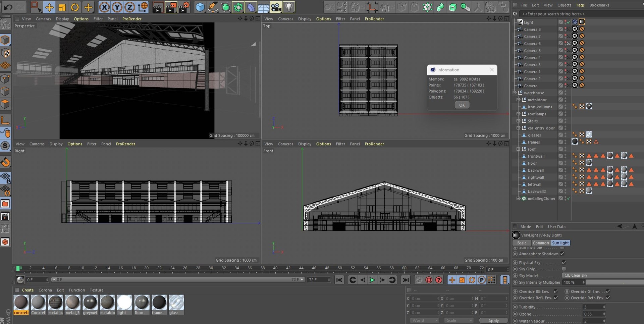Switch to the Sun light tab

[x=560, y=243]
